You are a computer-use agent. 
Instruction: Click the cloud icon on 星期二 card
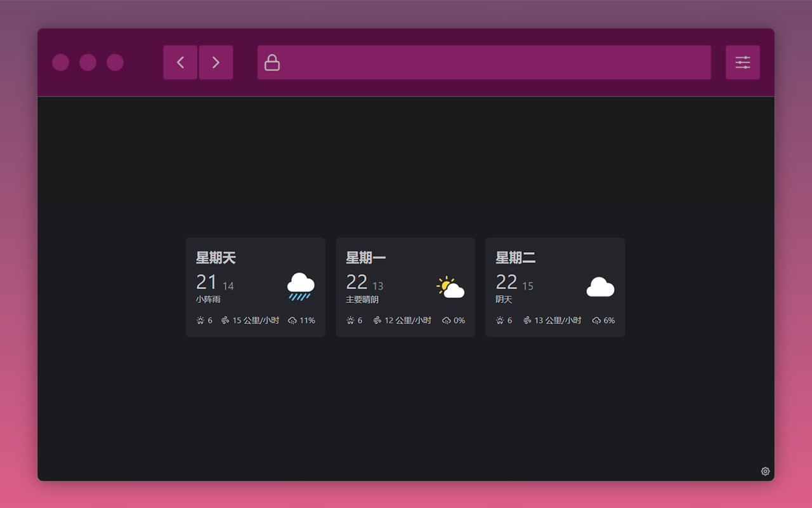point(600,287)
